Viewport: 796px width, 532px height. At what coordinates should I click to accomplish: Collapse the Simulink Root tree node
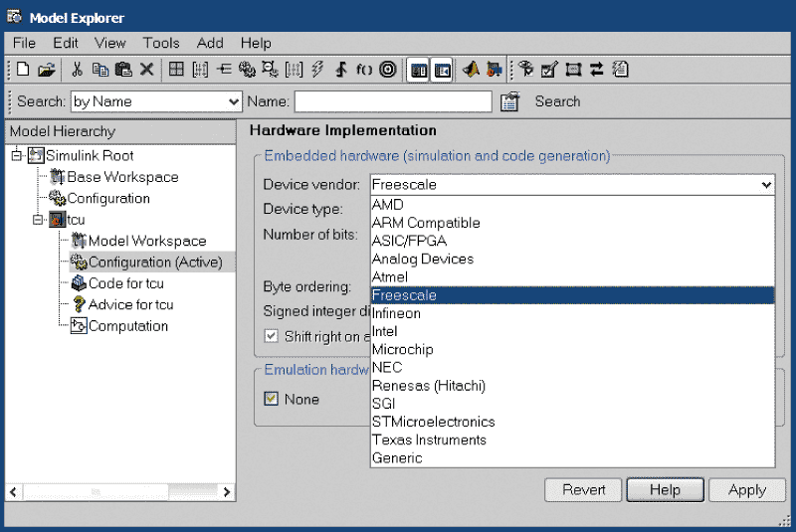coord(17,155)
